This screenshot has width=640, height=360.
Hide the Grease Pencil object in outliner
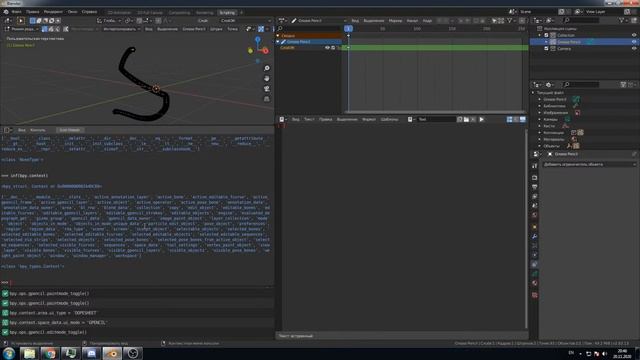pyautogui.click(x=634, y=42)
